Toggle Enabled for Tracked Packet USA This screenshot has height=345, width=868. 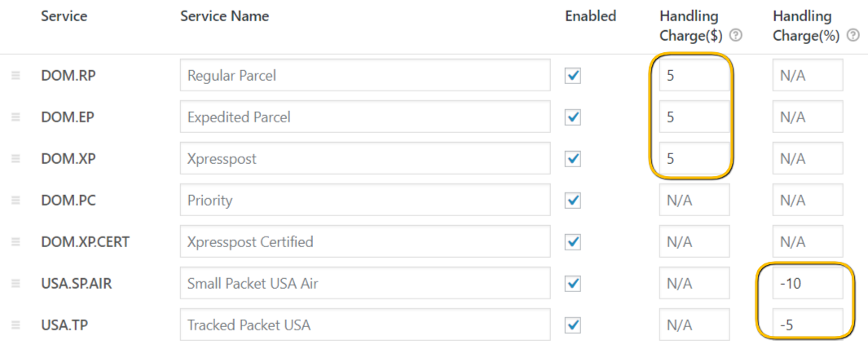coord(573,325)
